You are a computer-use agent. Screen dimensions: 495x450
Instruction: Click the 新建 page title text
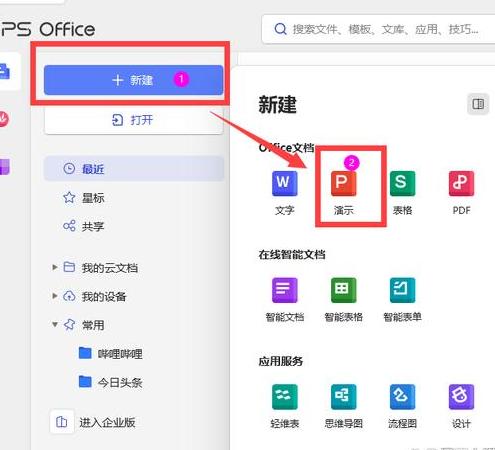277,104
